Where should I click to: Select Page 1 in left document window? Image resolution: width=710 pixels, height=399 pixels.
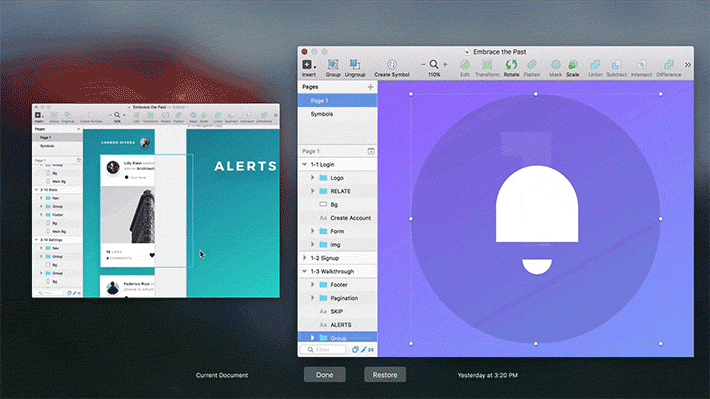58,137
